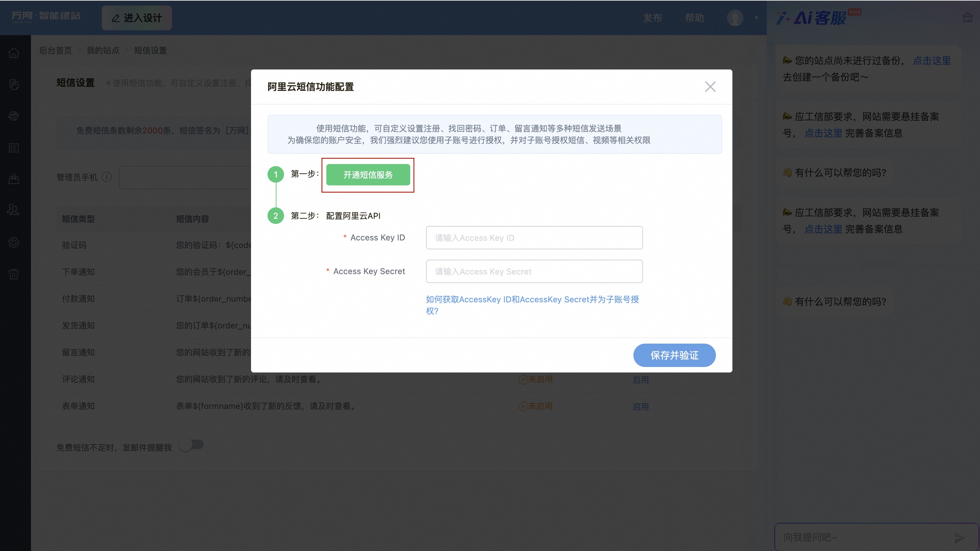This screenshot has width=980, height=551.
Task: Select the 付款通知 row label
Action: click(78, 299)
